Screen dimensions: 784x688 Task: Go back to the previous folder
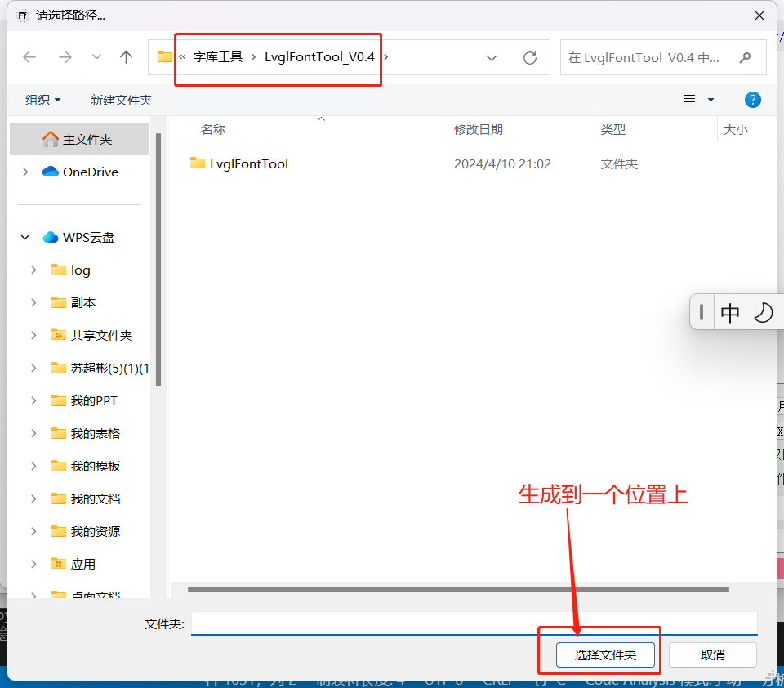(x=29, y=57)
